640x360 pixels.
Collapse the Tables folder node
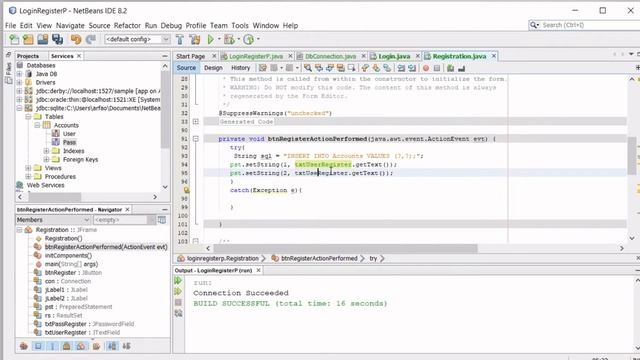point(28,117)
